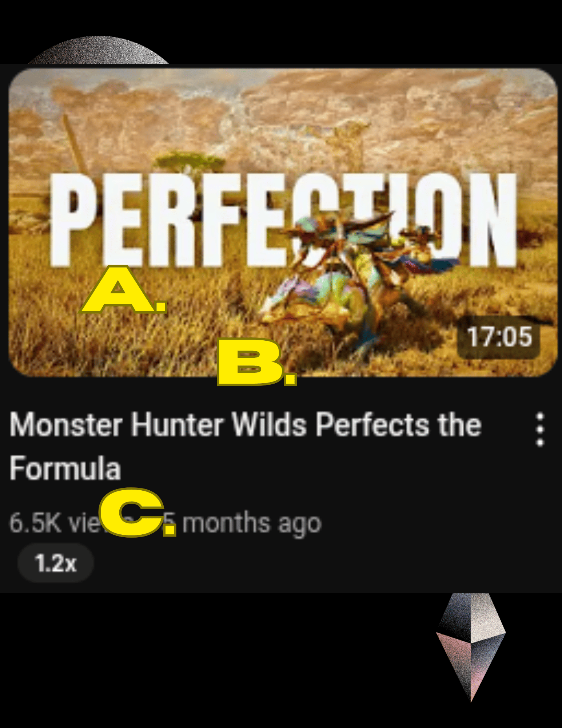
Task: Open the Monster Hunter Wilds Perfects title link
Action: point(246,446)
